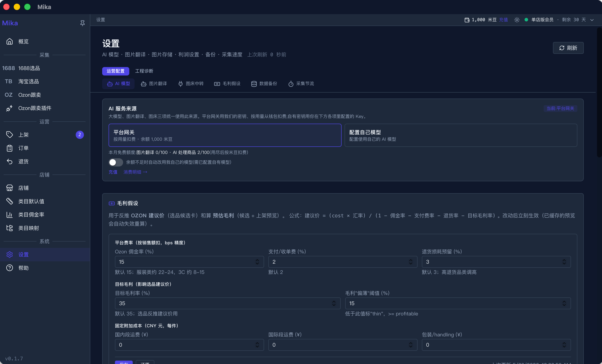Click the 1688 sidebar badge icon
The width and height of the screenshot is (602, 364).
pos(9,68)
